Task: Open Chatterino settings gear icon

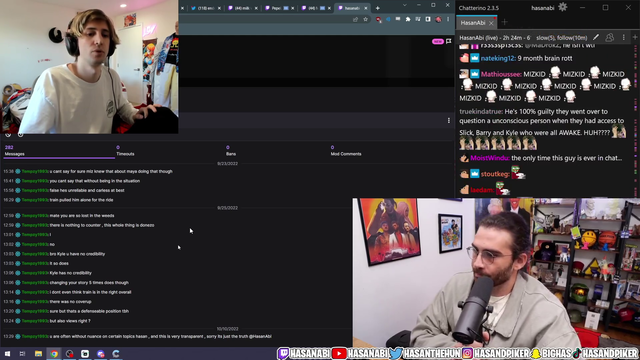Action: coord(562,7)
